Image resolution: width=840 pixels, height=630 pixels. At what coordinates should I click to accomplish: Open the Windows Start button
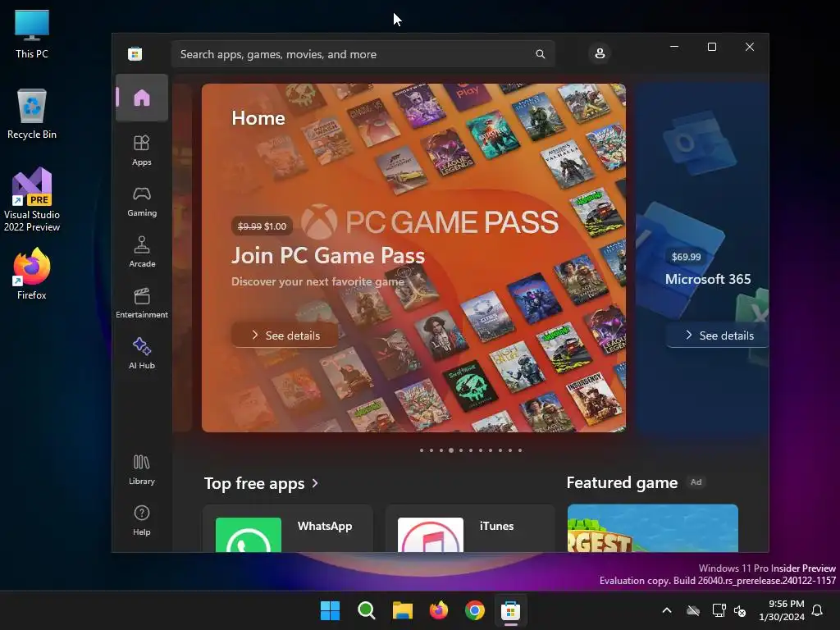pyautogui.click(x=330, y=610)
